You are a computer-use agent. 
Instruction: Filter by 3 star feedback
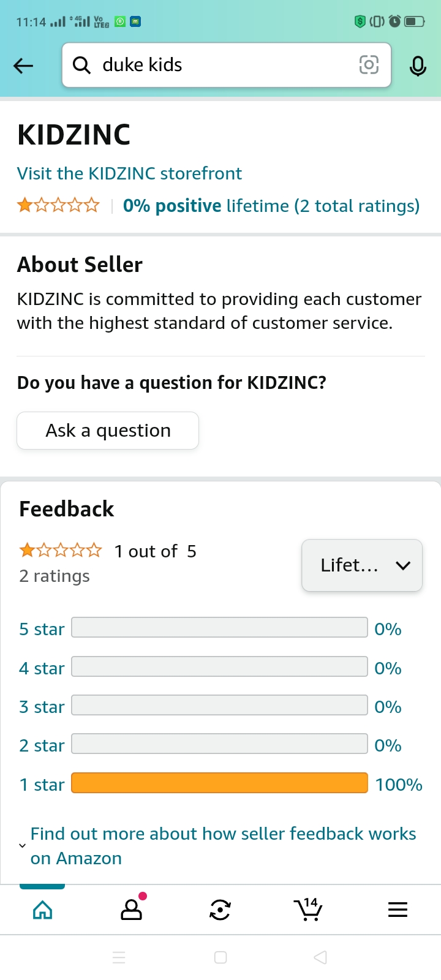[219, 706]
